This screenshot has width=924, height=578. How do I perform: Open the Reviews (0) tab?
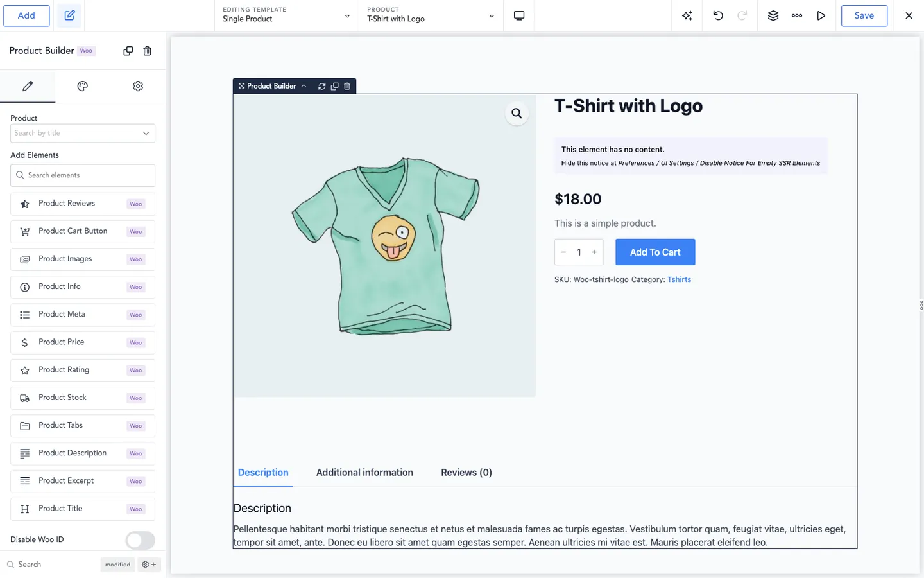(466, 473)
